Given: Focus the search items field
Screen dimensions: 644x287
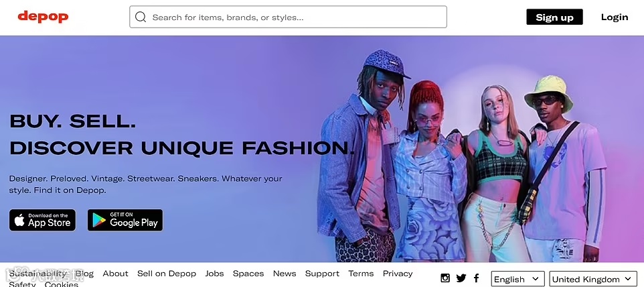Looking at the screenshot, I should point(288,17).
